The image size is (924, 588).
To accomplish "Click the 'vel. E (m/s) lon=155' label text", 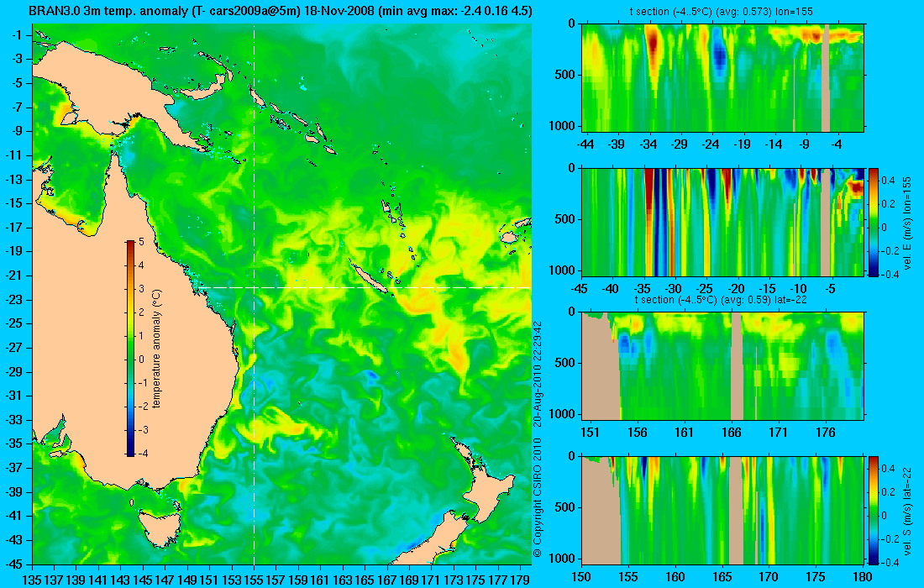I will [x=907, y=223].
